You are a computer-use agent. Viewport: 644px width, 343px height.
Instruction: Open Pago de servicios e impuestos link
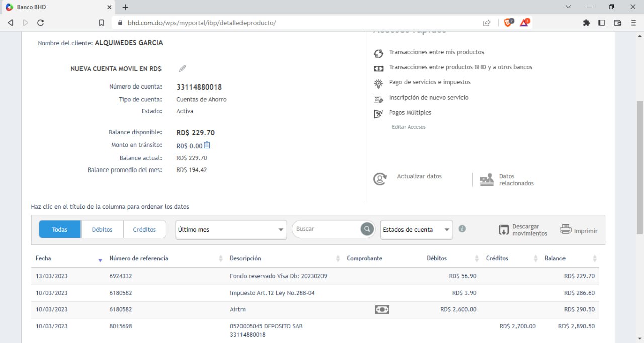(430, 82)
